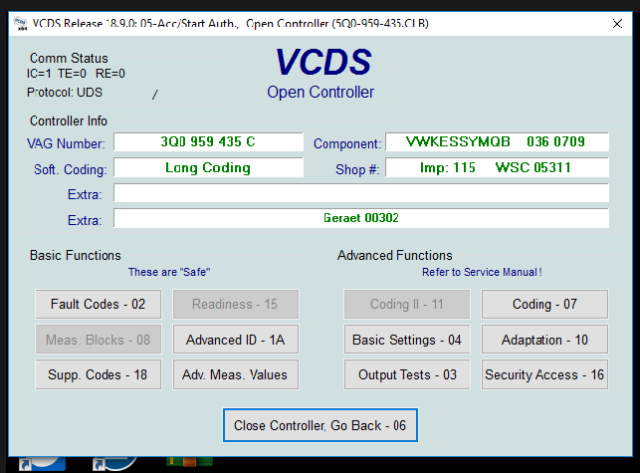Open Advanced ID - 1A
The width and height of the screenshot is (640, 473).
point(236,340)
